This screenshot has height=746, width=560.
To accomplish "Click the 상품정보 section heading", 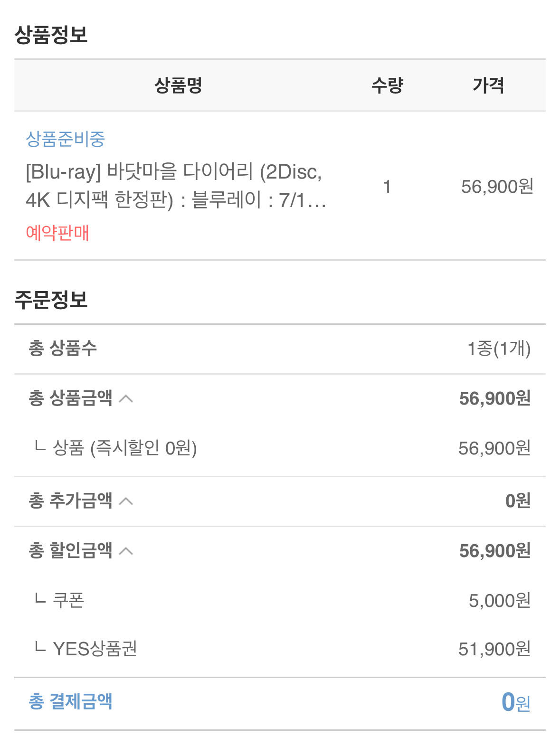I will [x=51, y=35].
